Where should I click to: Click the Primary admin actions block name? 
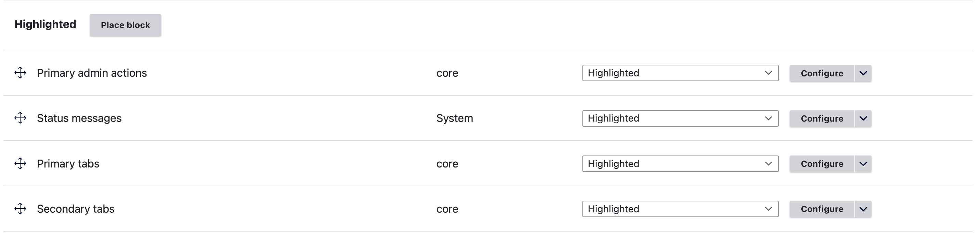click(x=92, y=73)
